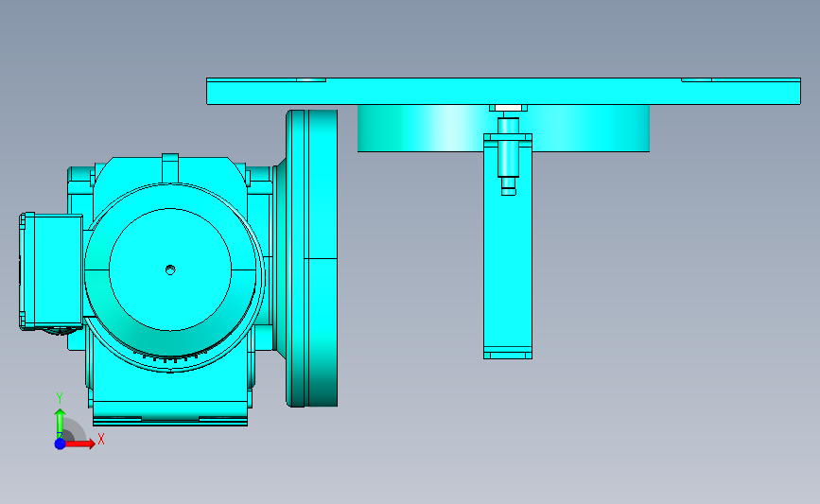
Task: Select the mounting foot base beneath the gearbox
Action: point(170,413)
